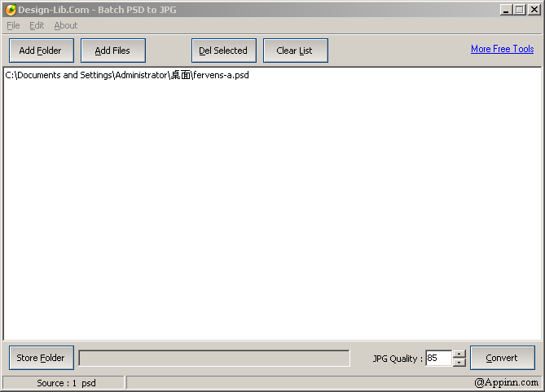Click the store folder path field
The width and height of the screenshot is (545, 392).
(x=213, y=359)
